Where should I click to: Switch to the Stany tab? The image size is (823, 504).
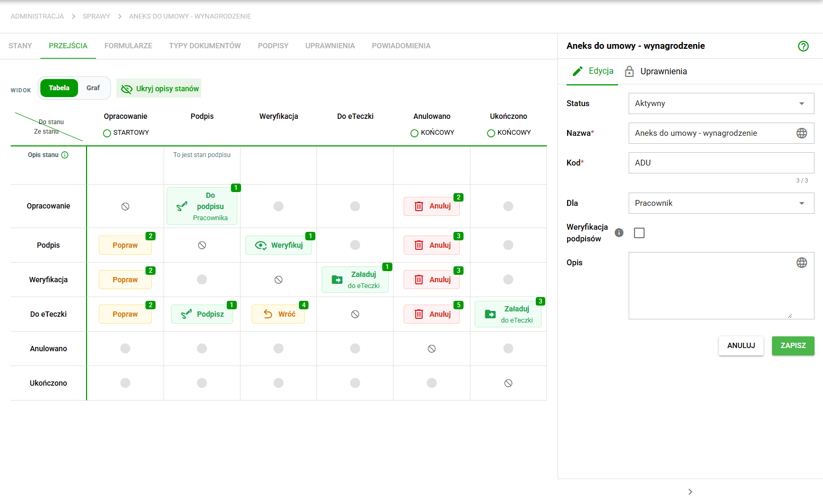(x=20, y=46)
